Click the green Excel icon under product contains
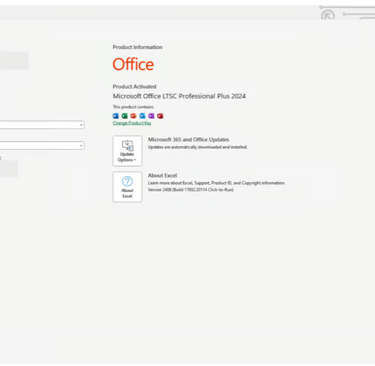Screen dimensions: 375x366 point(125,116)
